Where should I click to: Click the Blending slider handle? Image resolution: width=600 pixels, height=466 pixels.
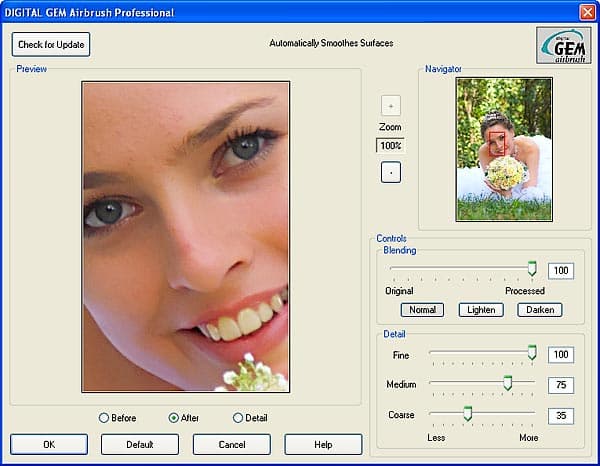532,269
